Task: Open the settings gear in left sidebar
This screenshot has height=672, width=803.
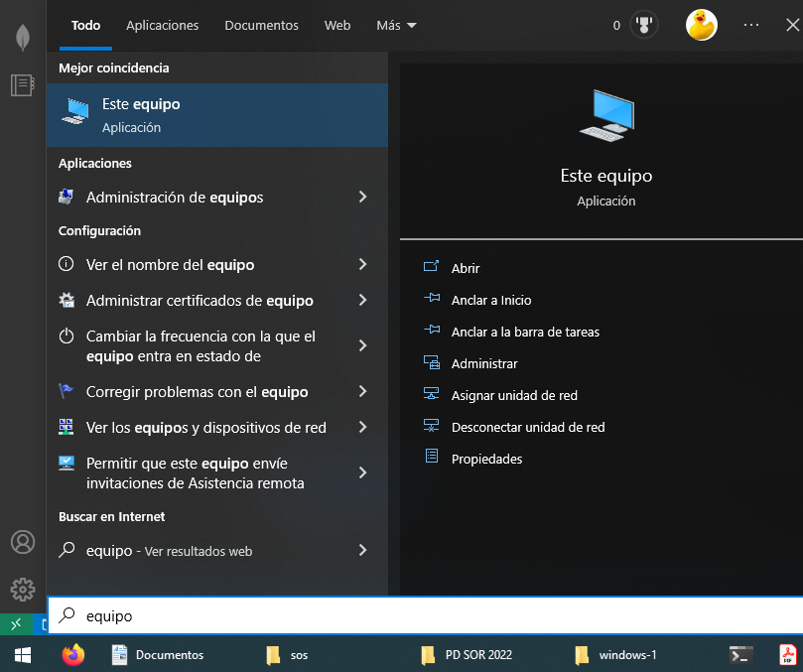Action: pos(22,588)
